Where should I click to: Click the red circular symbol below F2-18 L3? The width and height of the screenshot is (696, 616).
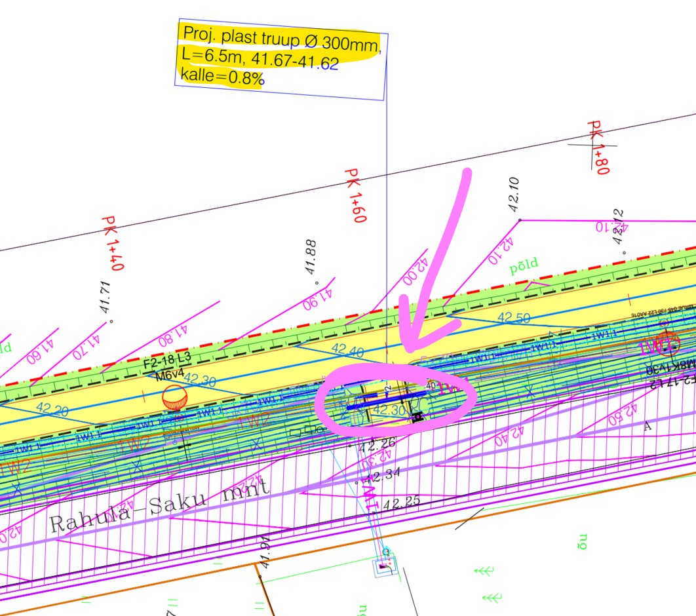(x=175, y=397)
